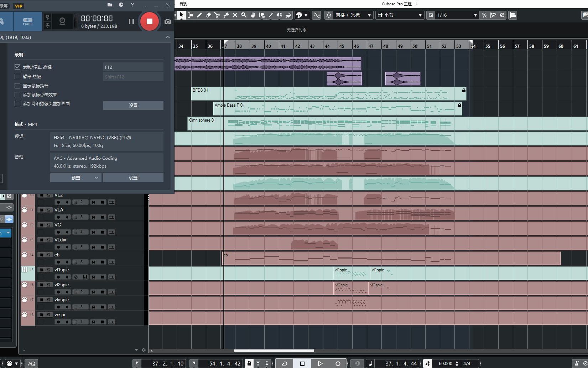Click the Apply Quantize Q icon
Screen dimensions: 588x368
431,15
